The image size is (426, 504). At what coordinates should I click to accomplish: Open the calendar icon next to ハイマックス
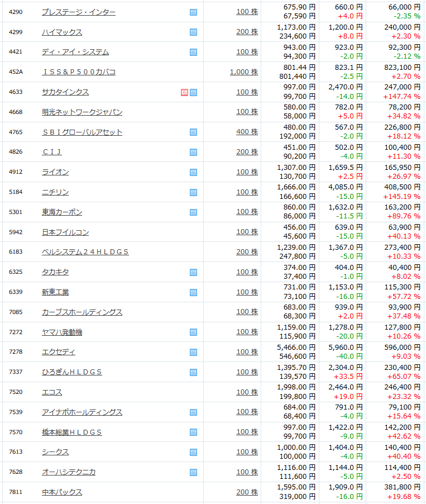click(x=193, y=32)
